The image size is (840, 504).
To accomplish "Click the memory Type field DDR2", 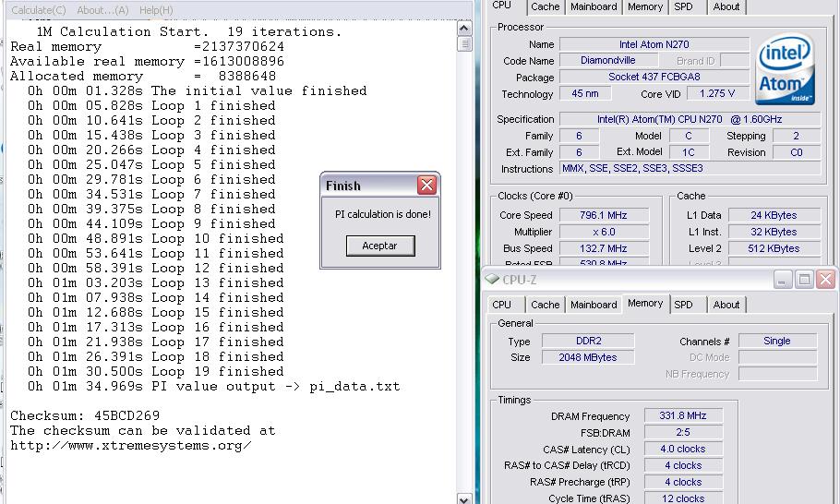I will [588, 341].
